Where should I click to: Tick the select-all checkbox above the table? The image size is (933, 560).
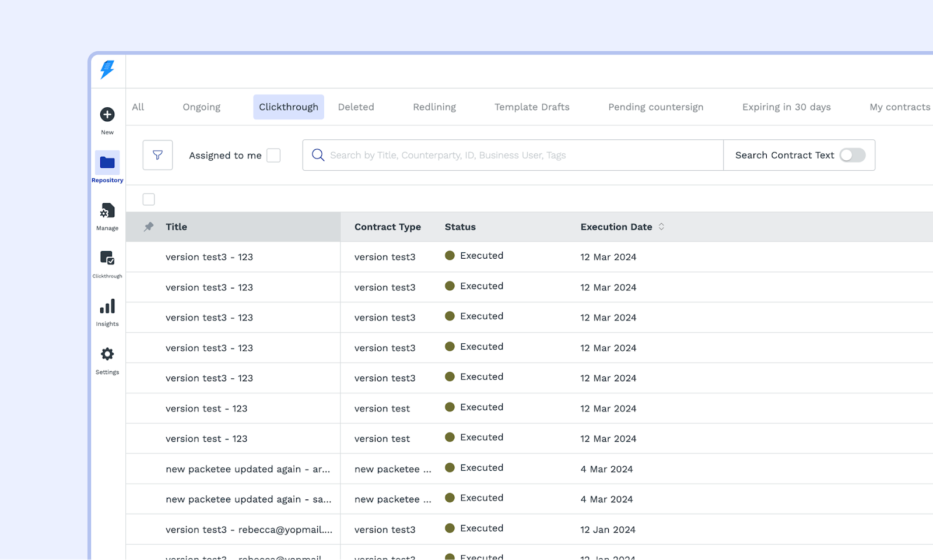coord(149,199)
